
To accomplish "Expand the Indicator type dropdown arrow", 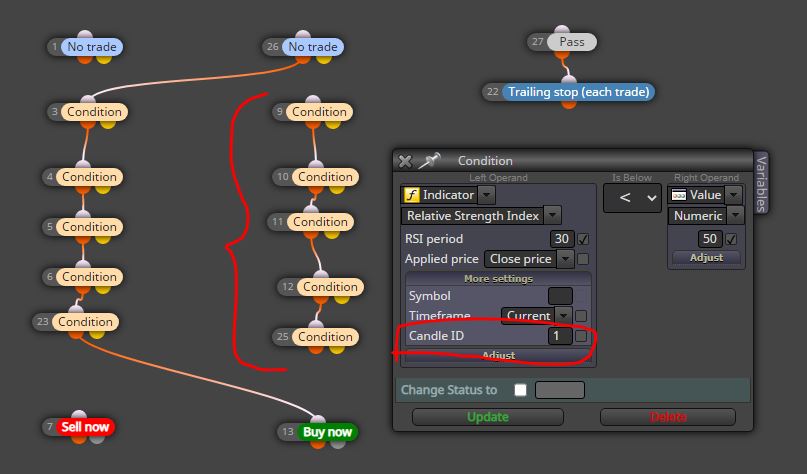I will coord(486,195).
